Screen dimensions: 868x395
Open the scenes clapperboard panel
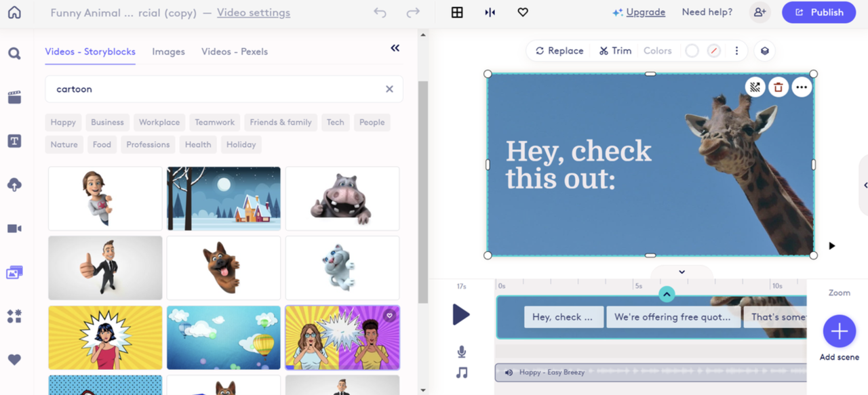(x=14, y=98)
